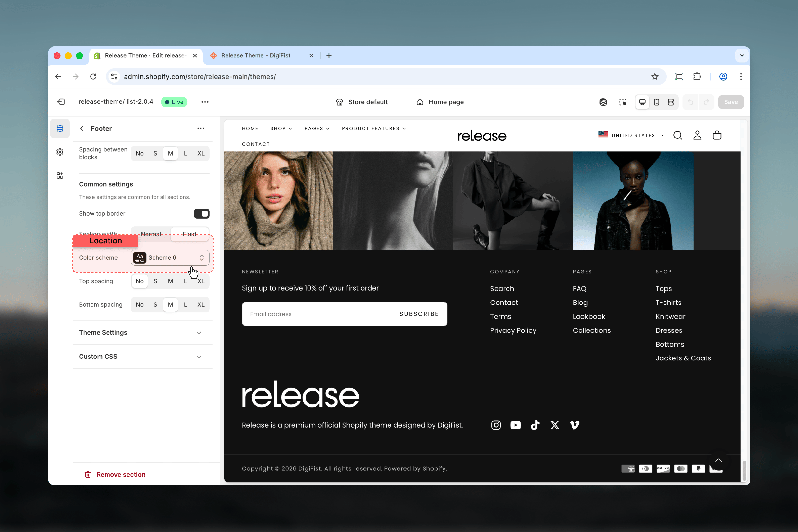Image resolution: width=798 pixels, height=532 pixels.
Task: Set Top spacing to M
Action: coord(170,281)
